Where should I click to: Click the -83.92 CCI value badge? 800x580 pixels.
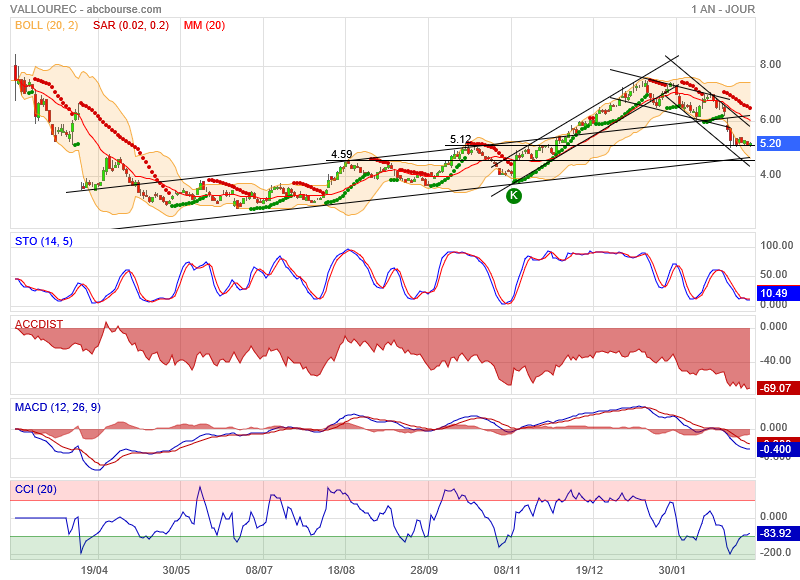778,534
